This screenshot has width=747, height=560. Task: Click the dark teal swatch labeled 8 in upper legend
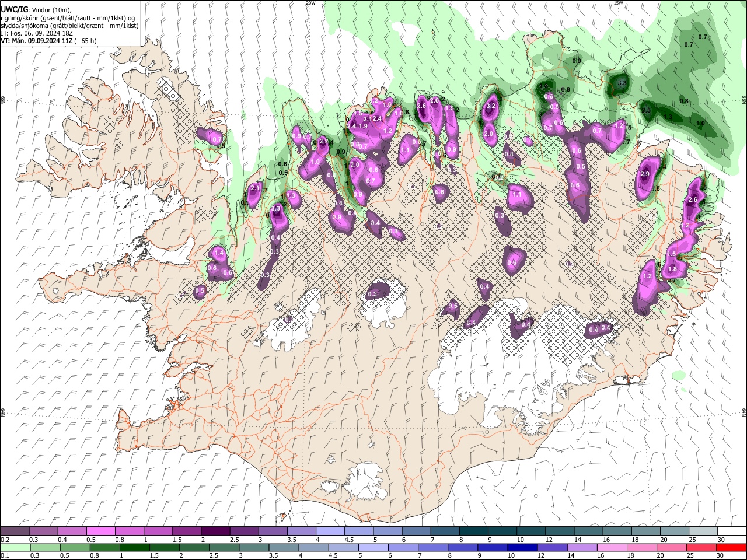point(473,531)
